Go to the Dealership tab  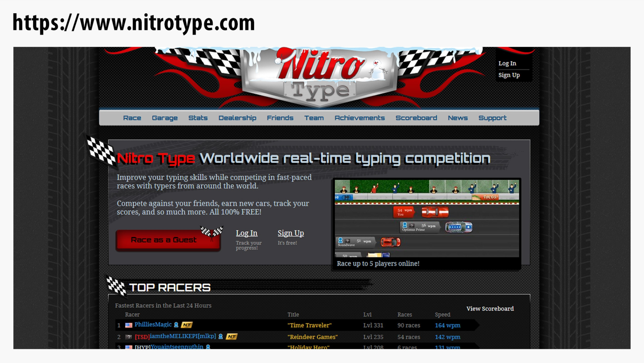tap(237, 118)
